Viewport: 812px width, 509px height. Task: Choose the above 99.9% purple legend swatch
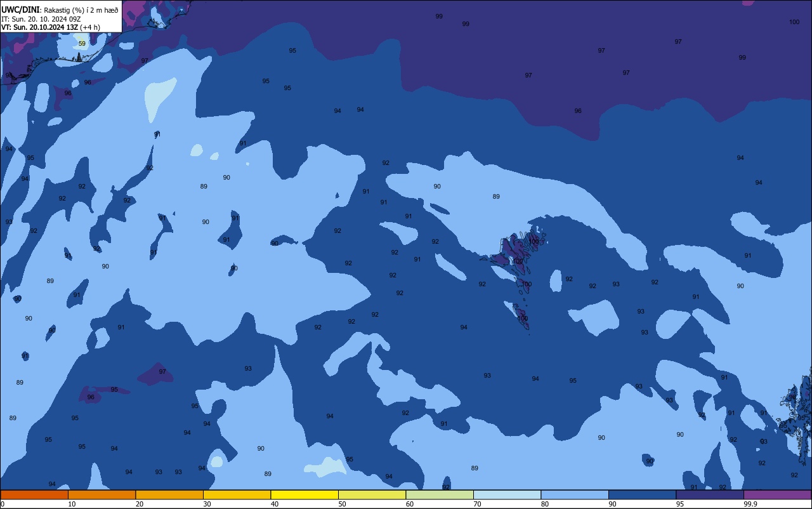tap(777, 494)
